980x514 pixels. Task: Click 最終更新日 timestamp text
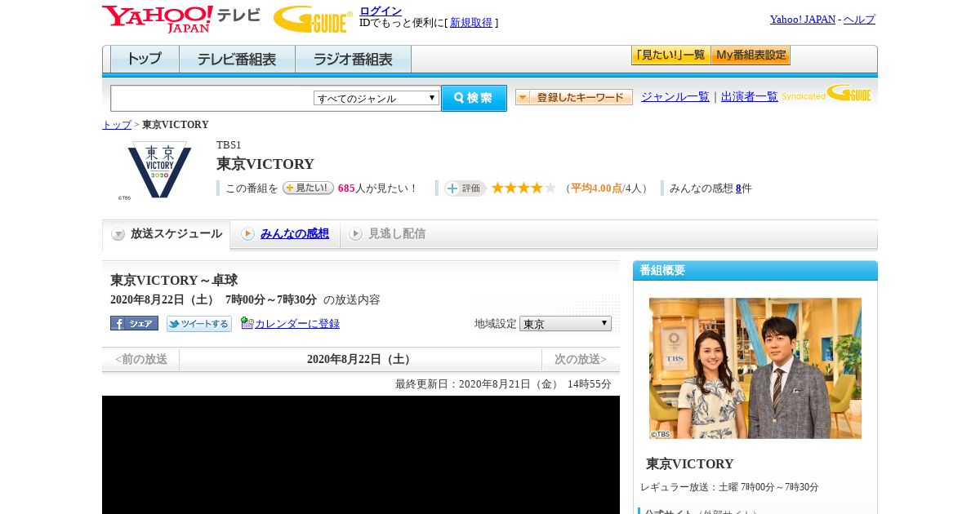503,384
